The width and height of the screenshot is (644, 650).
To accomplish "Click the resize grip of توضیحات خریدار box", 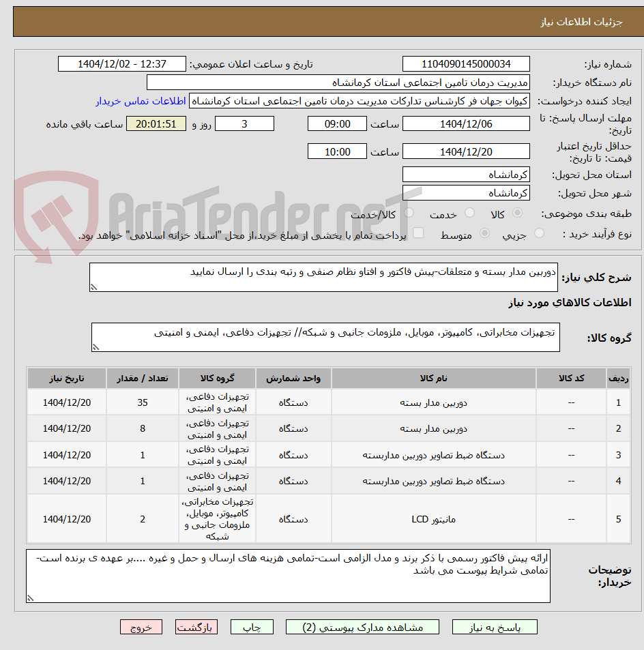I will (x=30, y=598).
